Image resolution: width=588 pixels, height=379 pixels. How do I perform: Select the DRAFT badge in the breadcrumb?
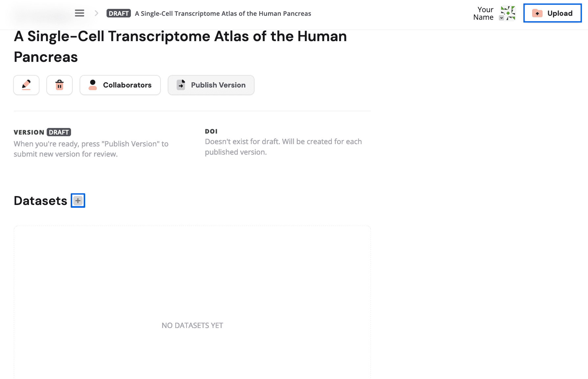point(118,13)
